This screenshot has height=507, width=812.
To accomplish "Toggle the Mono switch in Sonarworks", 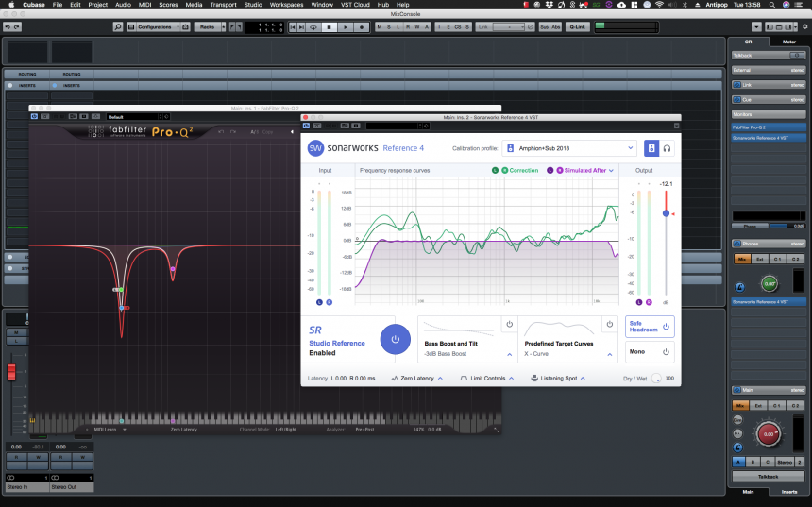I will 665,352.
